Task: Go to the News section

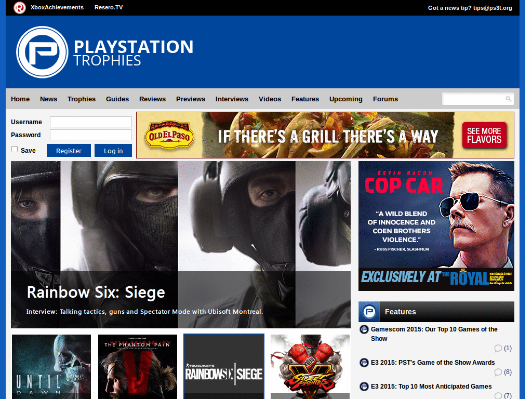Action: 48,99
